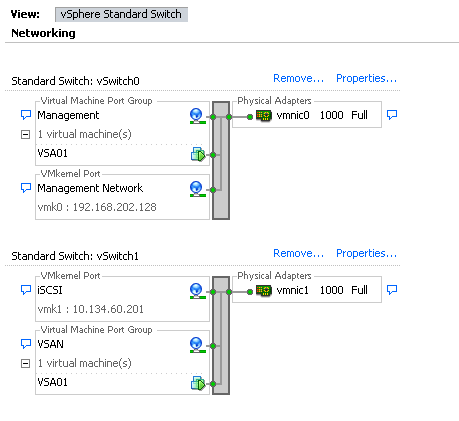Click the speech bubble icon beside Management port group
Viewport: 459px width, 421px height.
click(26, 115)
